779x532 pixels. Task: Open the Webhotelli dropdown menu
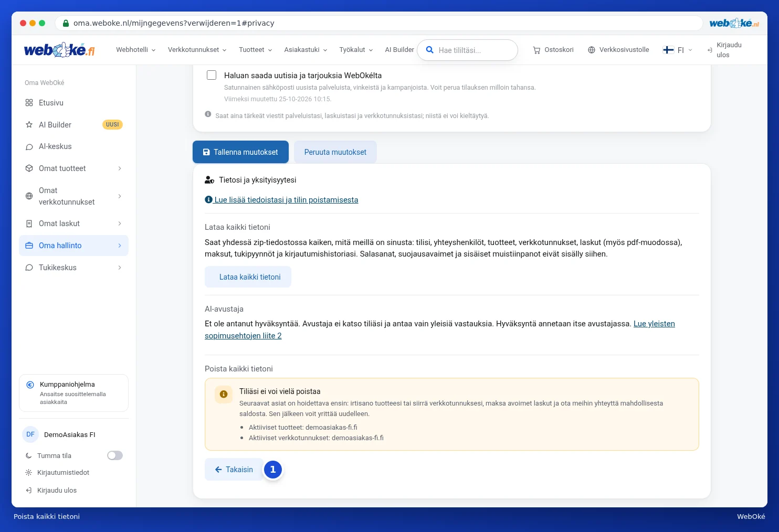(136, 50)
